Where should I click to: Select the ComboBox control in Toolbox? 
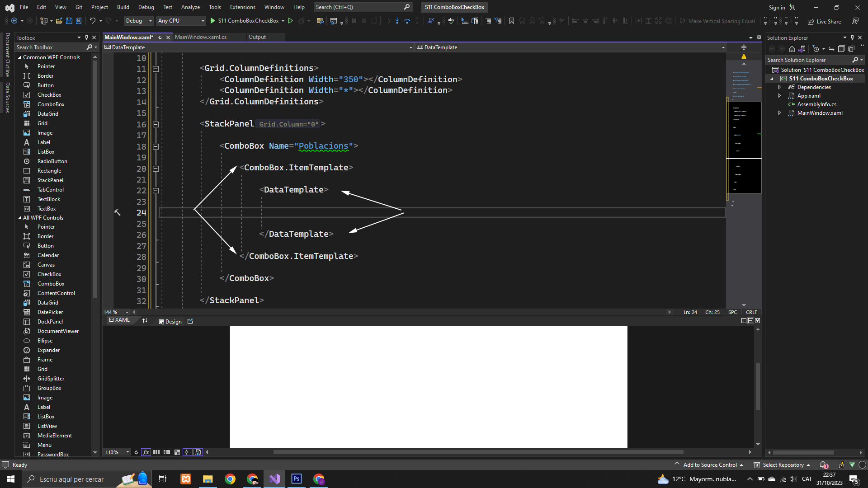[51, 104]
